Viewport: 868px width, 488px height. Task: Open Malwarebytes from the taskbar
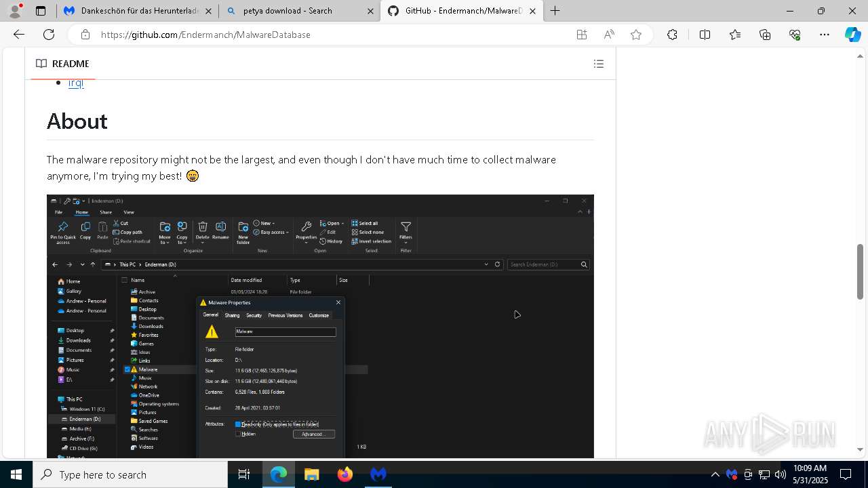(378, 474)
